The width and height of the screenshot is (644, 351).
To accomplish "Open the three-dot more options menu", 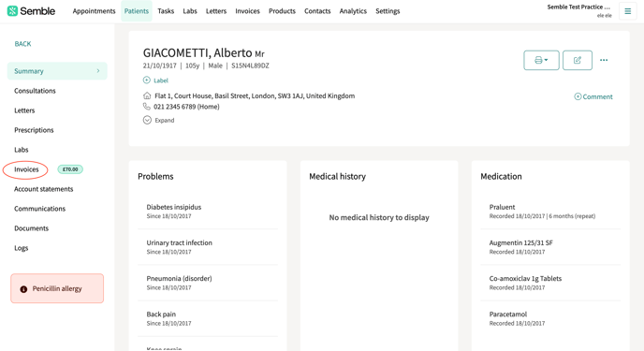I will [x=604, y=60].
